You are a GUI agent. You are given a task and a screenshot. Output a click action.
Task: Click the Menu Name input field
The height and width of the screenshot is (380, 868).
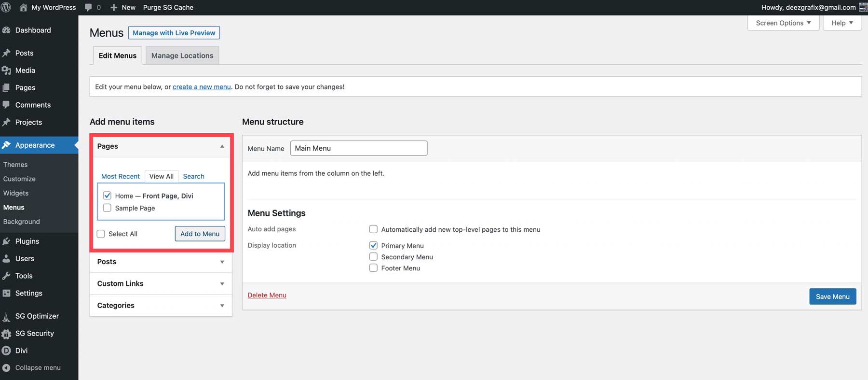tap(359, 148)
